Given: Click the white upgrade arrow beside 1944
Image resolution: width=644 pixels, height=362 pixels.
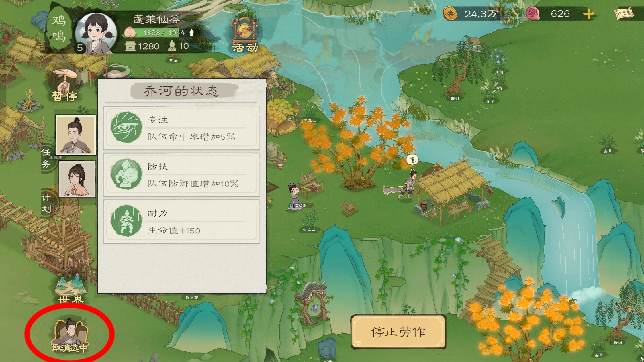Looking at the screenshot, I should point(191,33).
